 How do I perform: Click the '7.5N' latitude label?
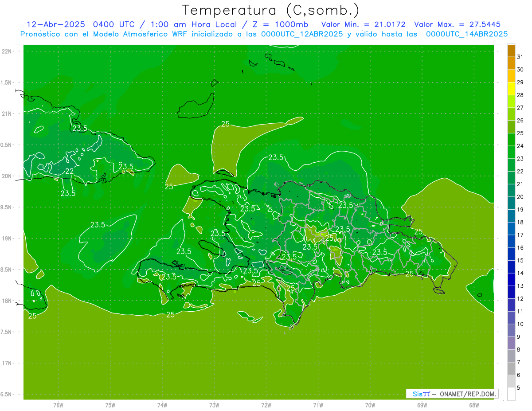click(7, 332)
